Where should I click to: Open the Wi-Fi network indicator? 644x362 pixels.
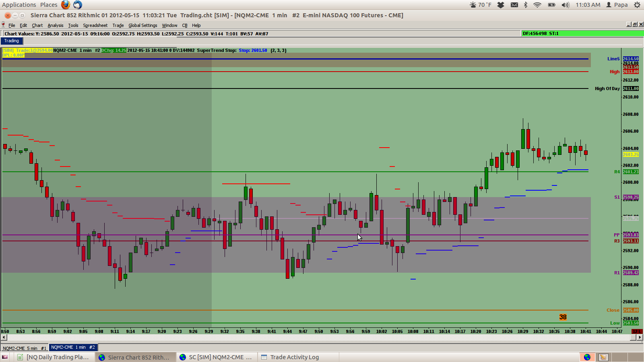(537, 5)
